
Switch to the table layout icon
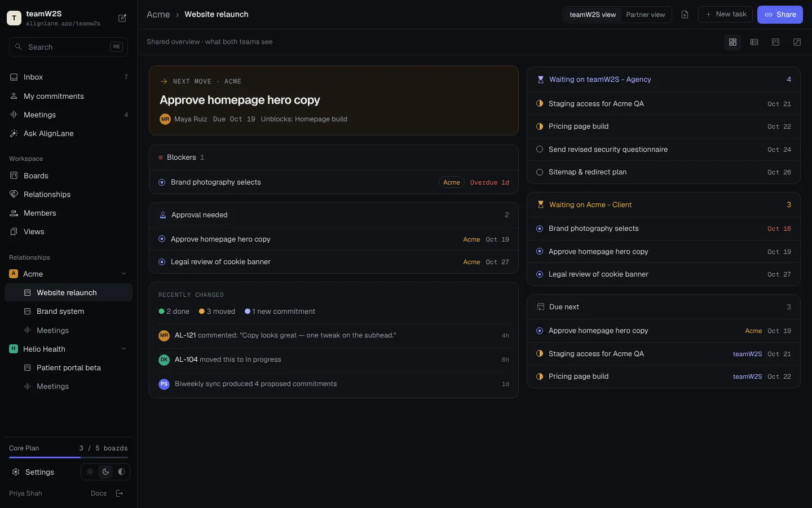point(754,42)
